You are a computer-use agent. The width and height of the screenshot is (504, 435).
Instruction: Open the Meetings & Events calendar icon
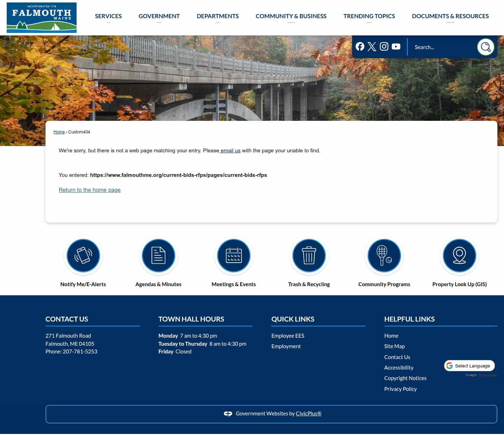point(234,256)
